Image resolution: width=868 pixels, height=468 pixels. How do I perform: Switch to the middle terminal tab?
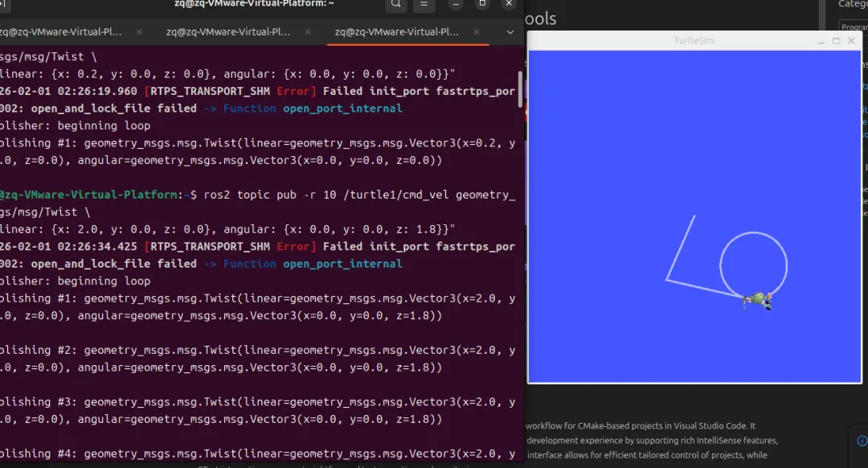click(228, 32)
